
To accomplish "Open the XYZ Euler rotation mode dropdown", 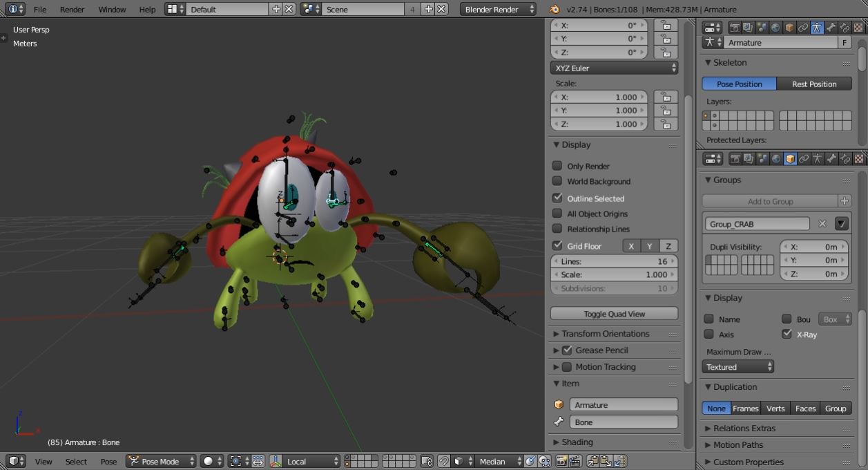I will (x=614, y=68).
